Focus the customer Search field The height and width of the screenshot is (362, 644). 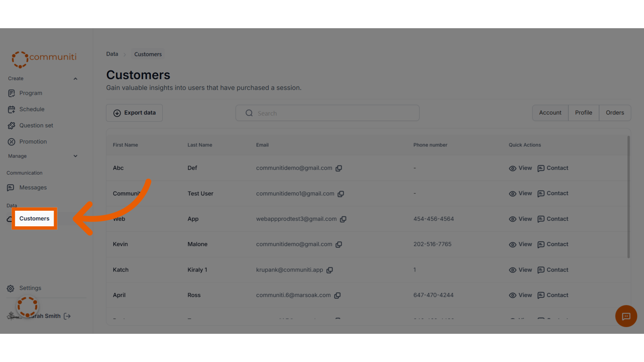(327, 113)
